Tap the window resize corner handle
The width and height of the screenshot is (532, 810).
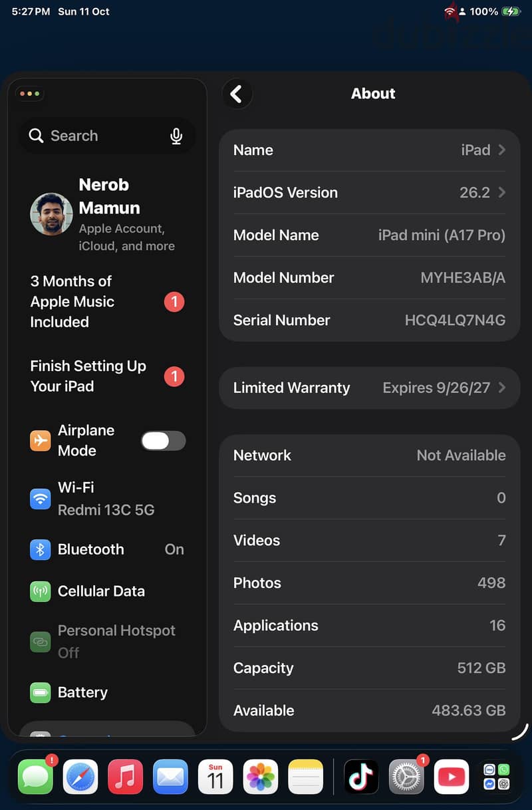520,732
